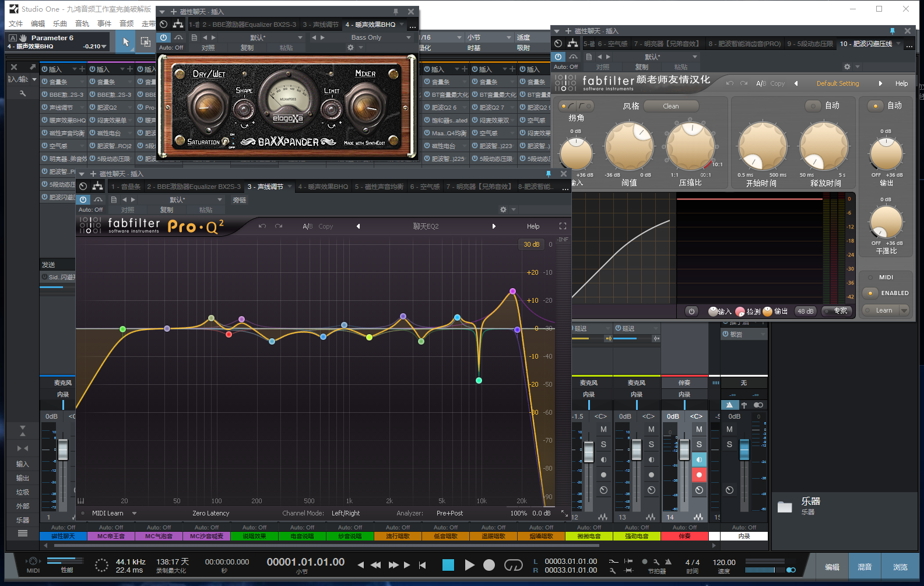Mute the 伴奏 channel

coord(699,429)
